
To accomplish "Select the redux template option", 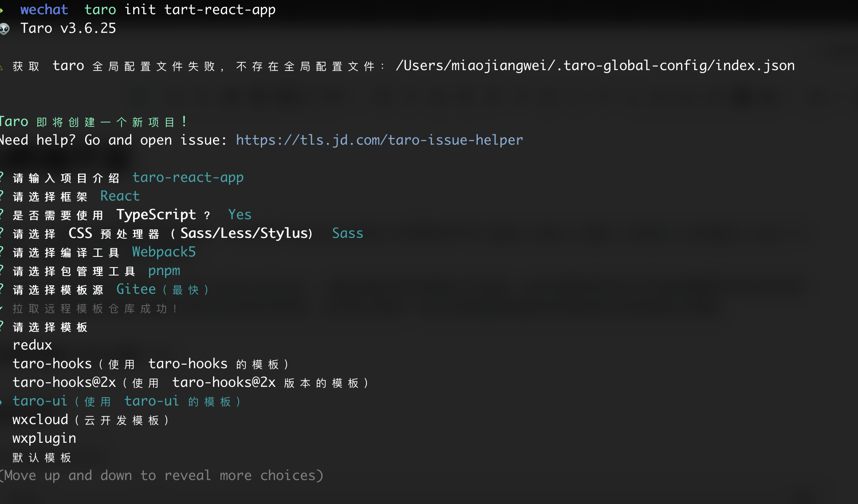I will click(x=32, y=345).
